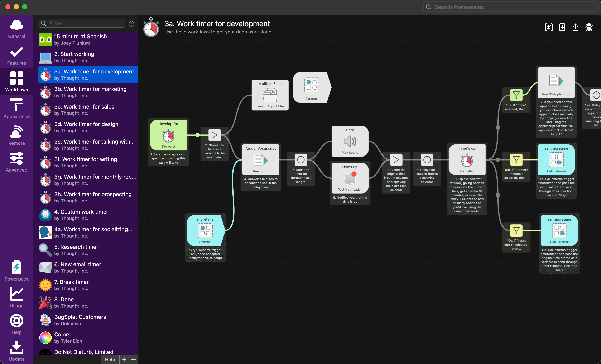Image resolution: width=601 pixels, height=364 pixels.
Task: Click the Search Preferences field
Action: tap(510, 7)
